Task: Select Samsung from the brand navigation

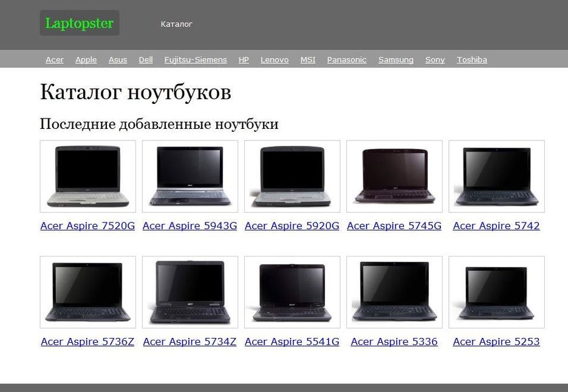Action: pos(395,60)
